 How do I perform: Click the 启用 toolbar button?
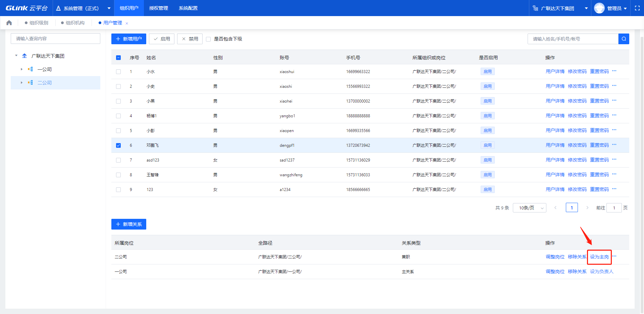click(x=162, y=39)
